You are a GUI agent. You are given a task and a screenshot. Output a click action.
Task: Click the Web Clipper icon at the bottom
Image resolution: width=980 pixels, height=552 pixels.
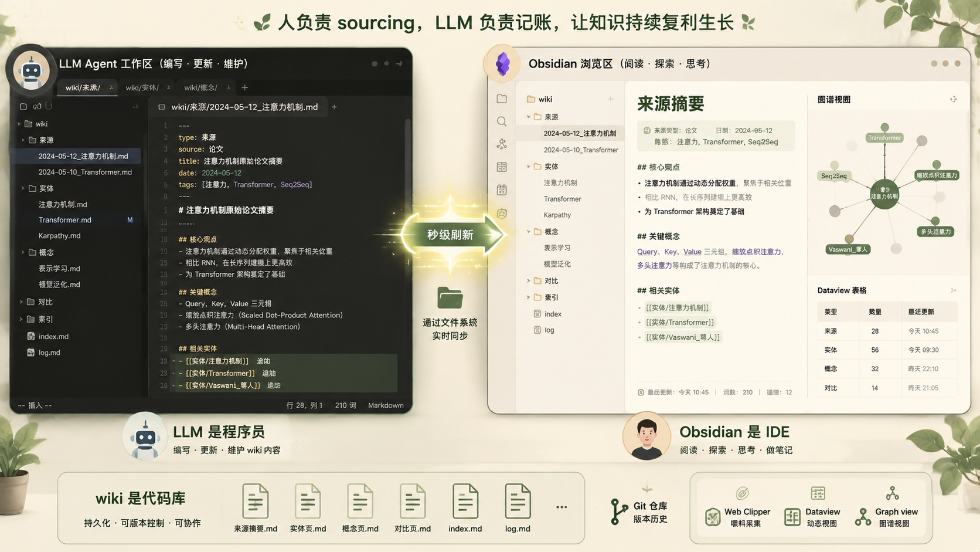pos(713,517)
